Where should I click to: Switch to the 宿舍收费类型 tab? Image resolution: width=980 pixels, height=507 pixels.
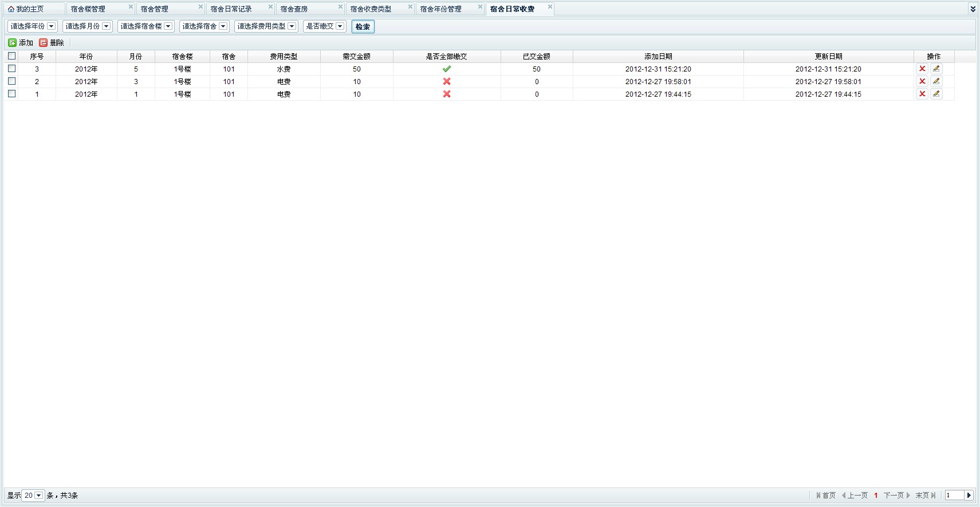(x=371, y=9)
